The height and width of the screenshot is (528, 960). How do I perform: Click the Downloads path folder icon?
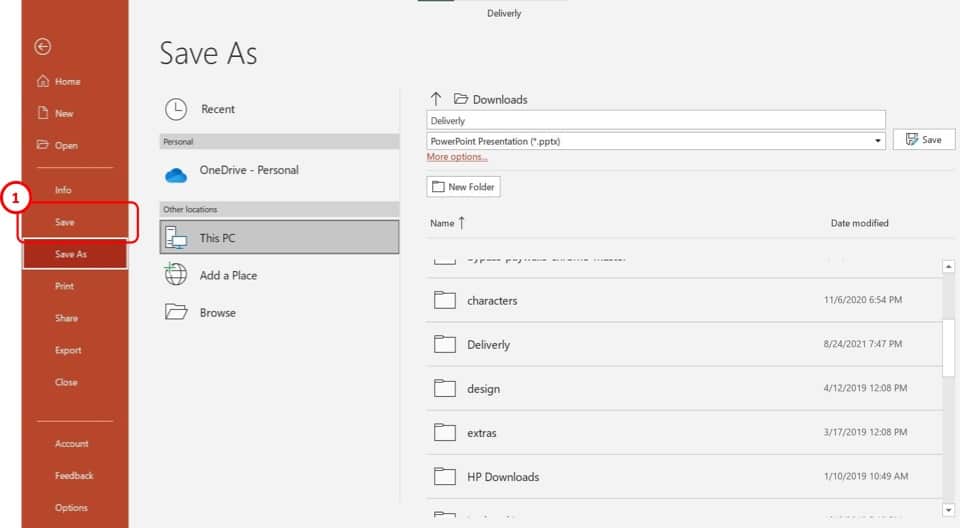pos(460,99)
